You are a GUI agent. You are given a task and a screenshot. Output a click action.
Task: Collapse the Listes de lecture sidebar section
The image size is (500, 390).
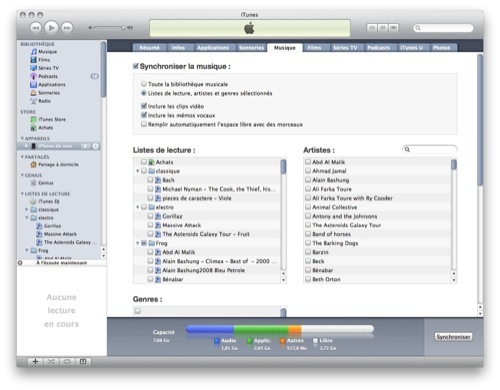point(22,194)
